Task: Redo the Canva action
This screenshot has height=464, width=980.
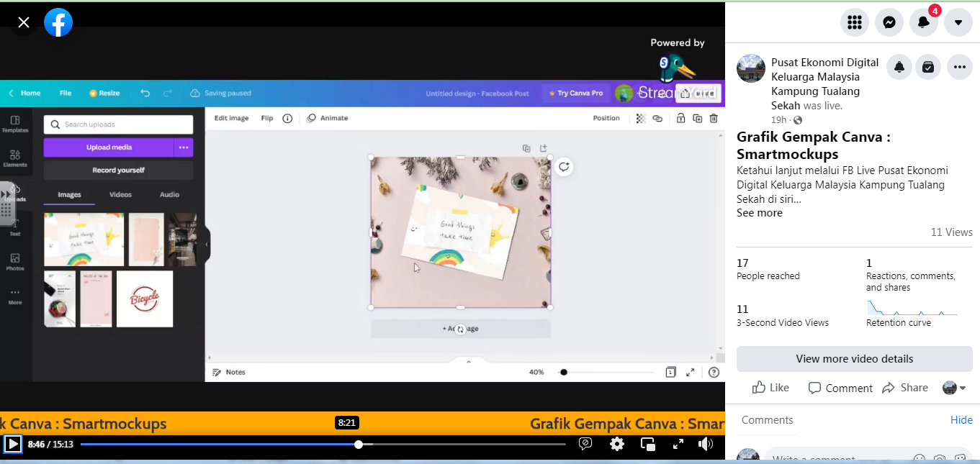Action: [x=168, y=93]
